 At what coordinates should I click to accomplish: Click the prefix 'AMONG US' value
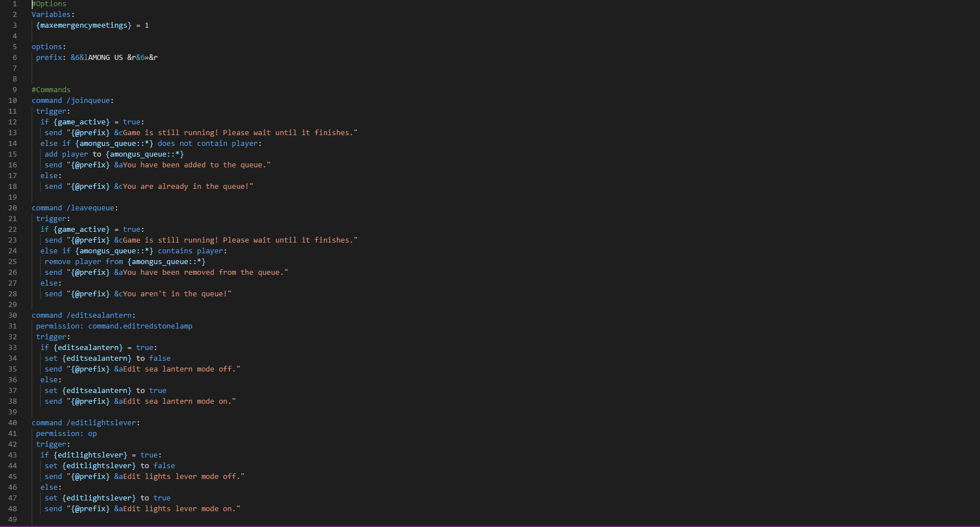105,58
